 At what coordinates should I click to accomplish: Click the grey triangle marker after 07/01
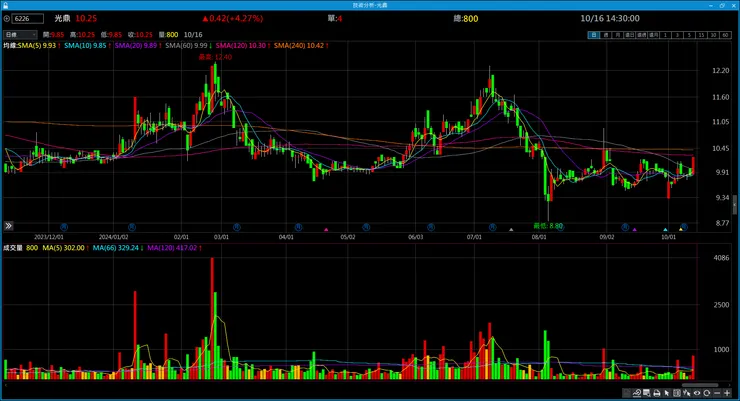[x=511, y=229]
